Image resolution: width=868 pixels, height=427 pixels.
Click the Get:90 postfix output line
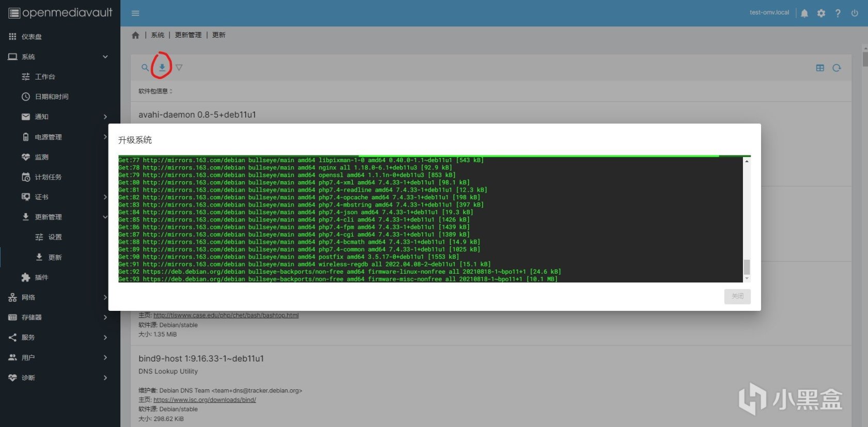pyautogui.click(x=288, y=257)
